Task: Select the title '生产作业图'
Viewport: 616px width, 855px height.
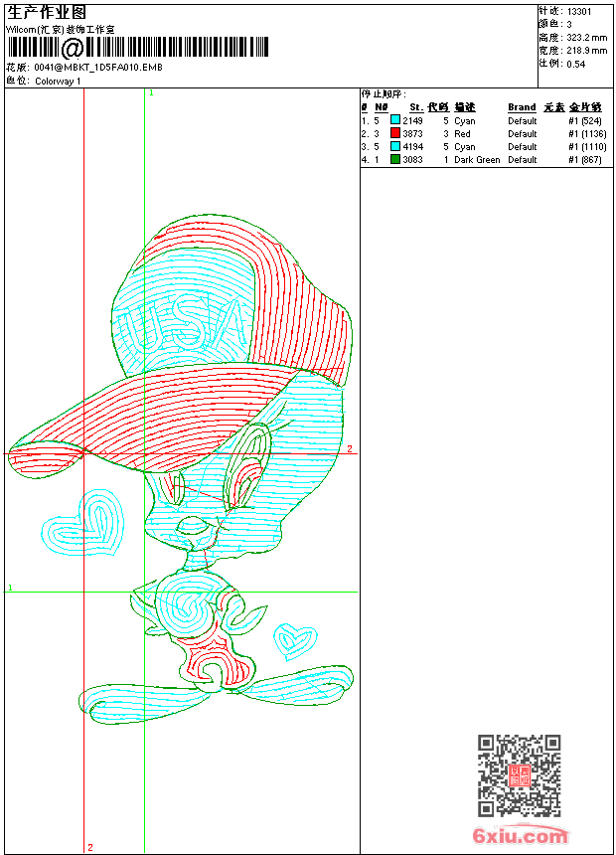Action: (47, 13)
